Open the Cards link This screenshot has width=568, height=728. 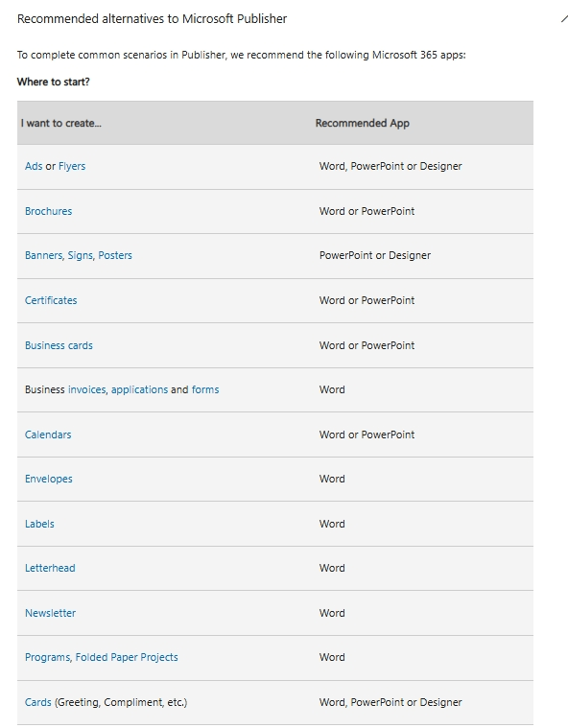(38, 702)
